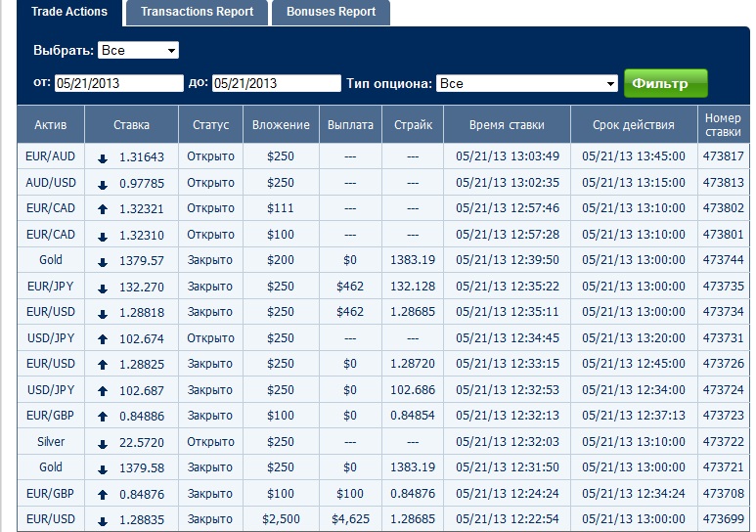Click the Статус column header

pos(210,125)
